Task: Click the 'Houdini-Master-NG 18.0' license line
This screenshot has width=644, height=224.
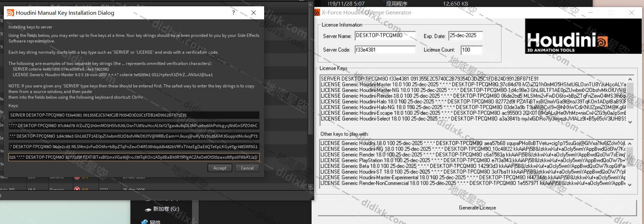Action: pos(473,90)
